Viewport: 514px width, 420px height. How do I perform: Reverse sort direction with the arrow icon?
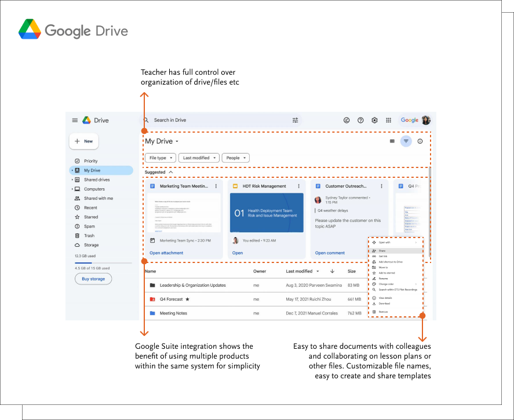[x=332, y=271]
